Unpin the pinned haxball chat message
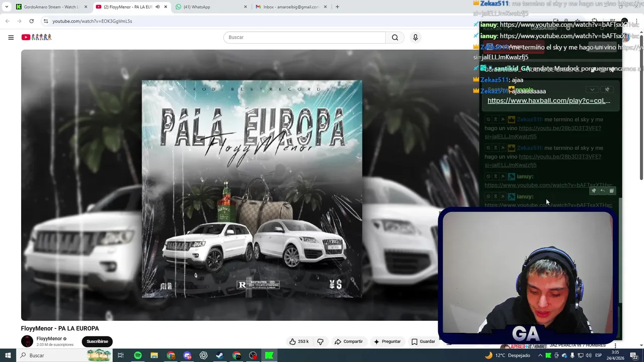The width and height of the screenshot is (644, 362). tap(607, 89)
